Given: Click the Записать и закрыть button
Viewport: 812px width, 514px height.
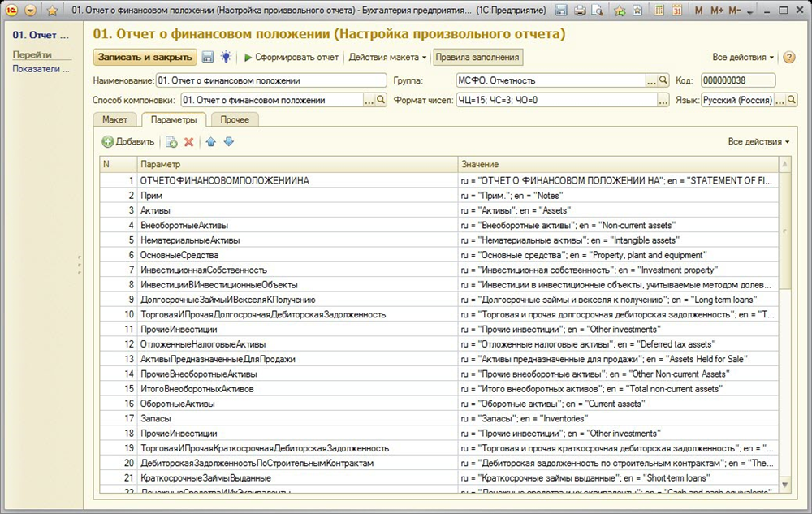Looking at the screenshot, I should coord(145,58).
